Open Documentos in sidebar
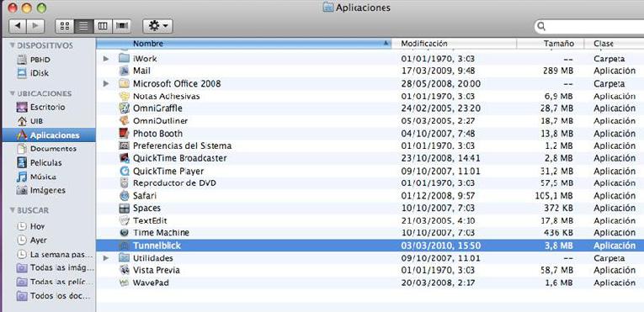This screenshot has height=312, width=644. coord(46,149)
